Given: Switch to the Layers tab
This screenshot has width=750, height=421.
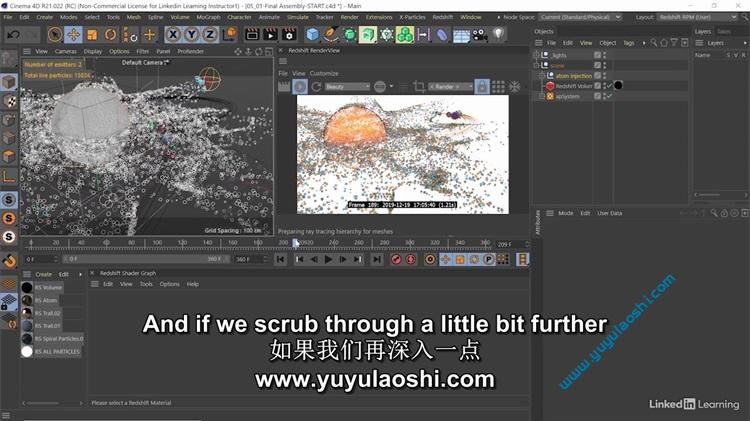Looking at the screenshot, I should (703, 32).
